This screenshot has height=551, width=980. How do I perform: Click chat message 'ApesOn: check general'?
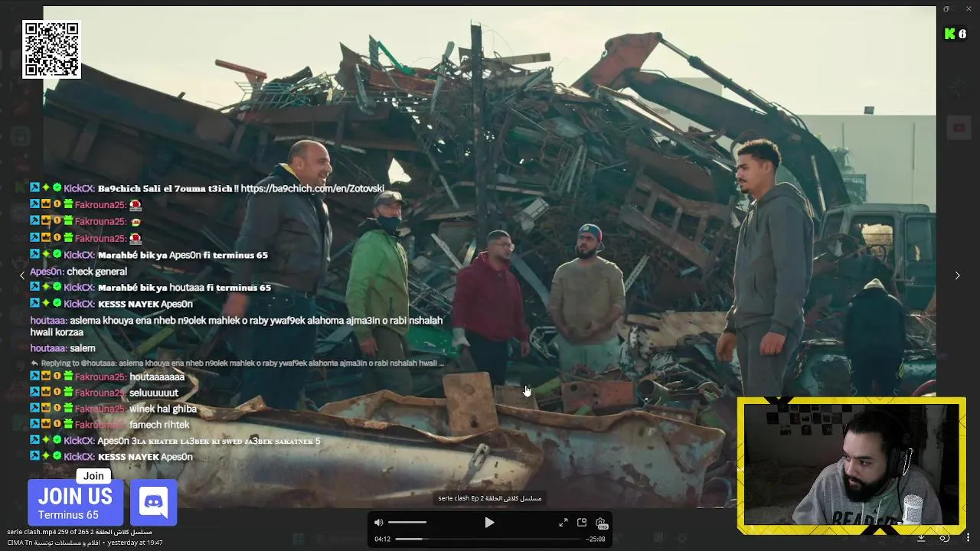pyautogui.click(x=78, y=272)
